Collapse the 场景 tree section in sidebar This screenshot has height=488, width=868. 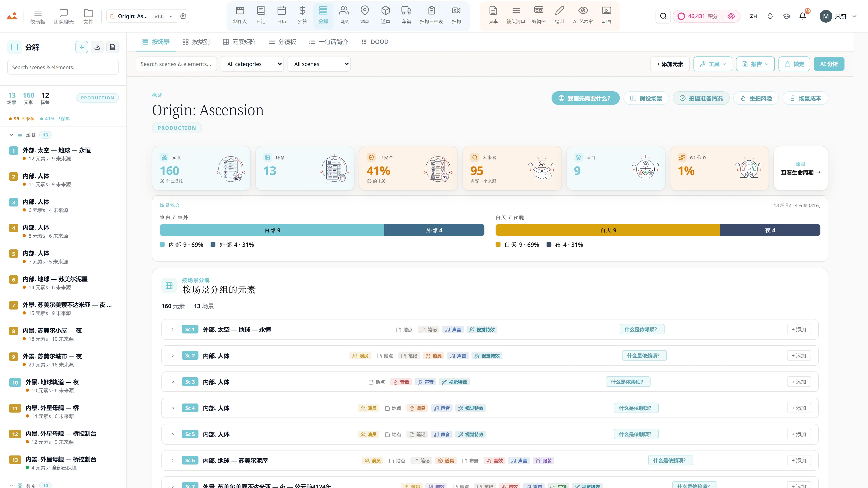coord(12,135)
